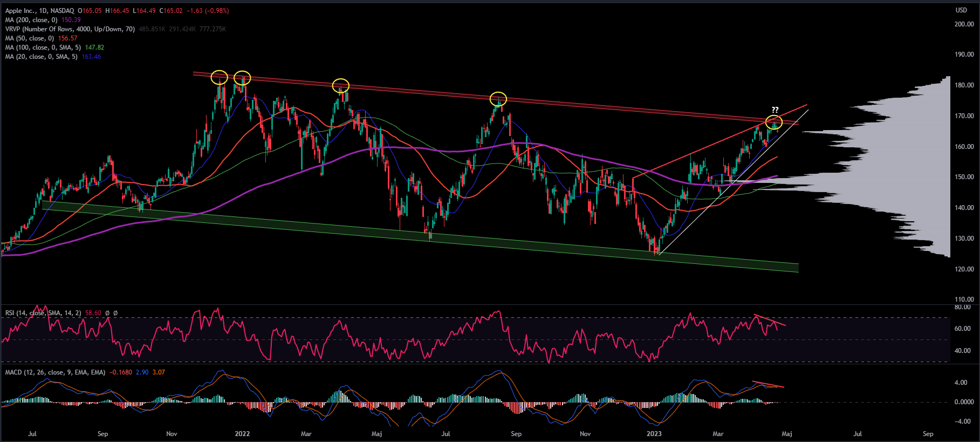Screen dimensions: 980x442
Task: Click the MA (20, close, 0, SMA, 5) legend
Action: [42, 57]
